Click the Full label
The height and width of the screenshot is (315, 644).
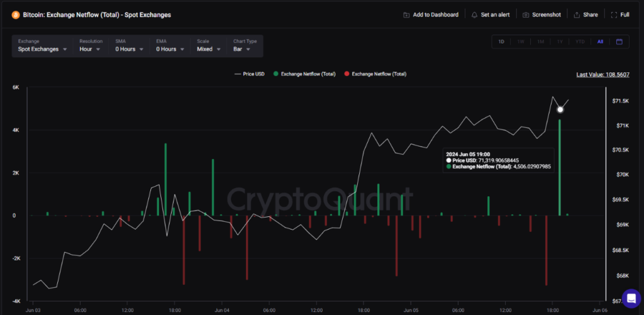(625, 15)
